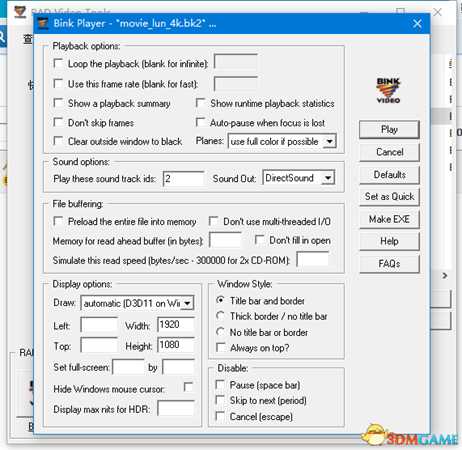Close the Bink Player dialog
462x450 pixels.
pyautogui.click(x=417, y=24)
